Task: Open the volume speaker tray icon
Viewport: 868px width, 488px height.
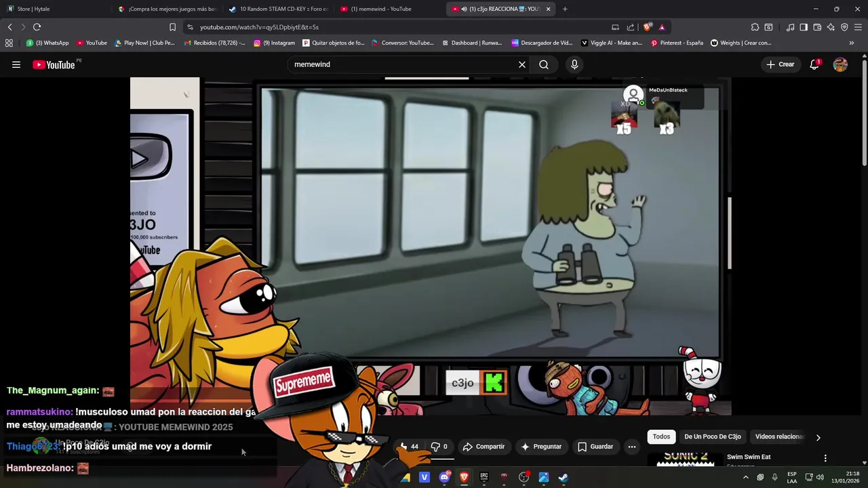Action: (x=820, y=477)
